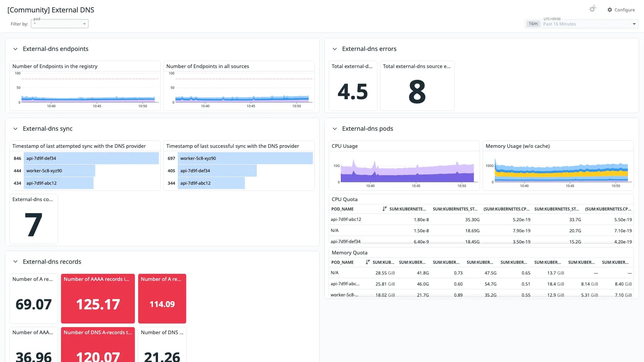
Task: Toggle the dark/light theme sun icon
Action: click(x=593, y=9)
